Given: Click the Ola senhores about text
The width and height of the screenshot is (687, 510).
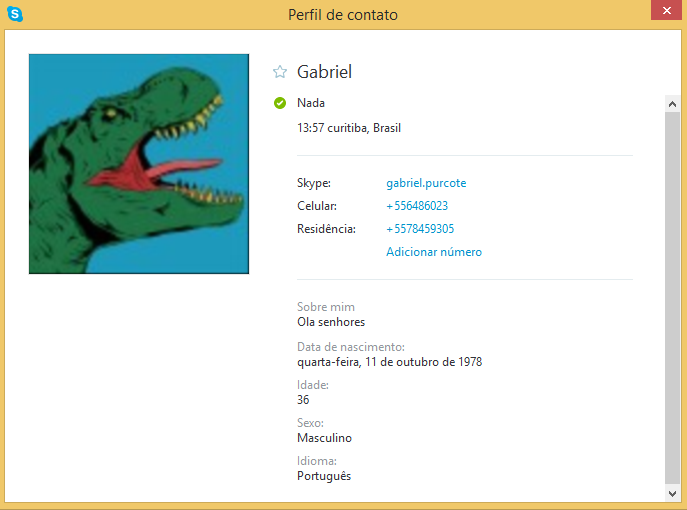Looking at the screenshot, I should click(331, 322).
